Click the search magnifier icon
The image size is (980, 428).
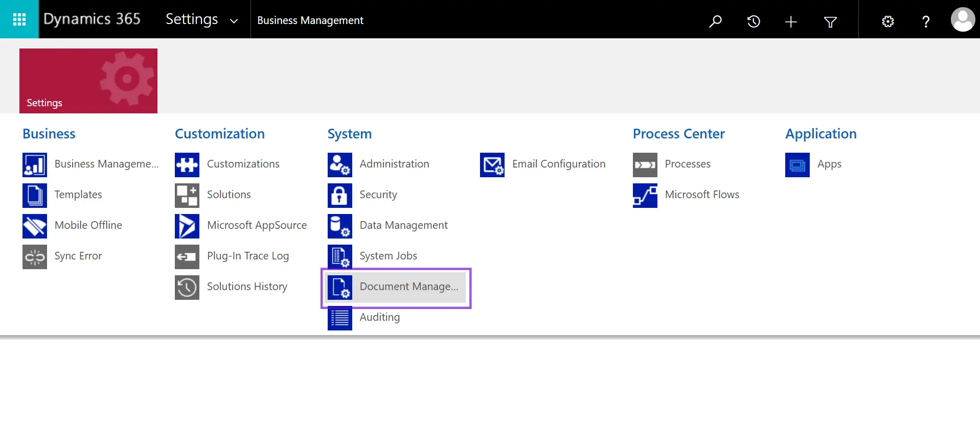(715, 21)
